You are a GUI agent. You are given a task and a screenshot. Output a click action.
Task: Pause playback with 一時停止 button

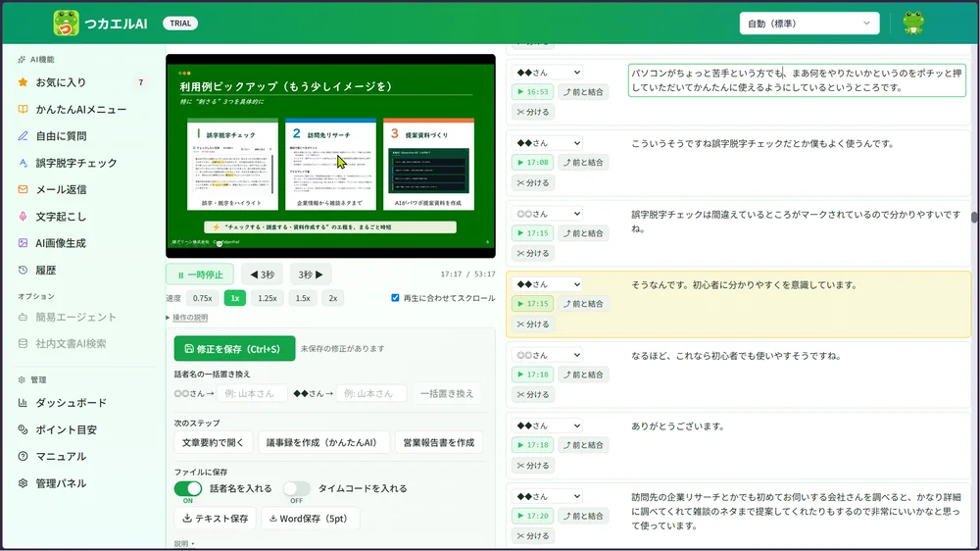tap(200, 275)
